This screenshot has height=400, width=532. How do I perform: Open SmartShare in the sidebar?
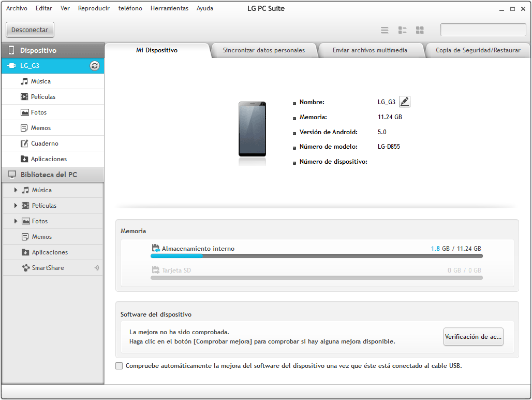[53, 268]
